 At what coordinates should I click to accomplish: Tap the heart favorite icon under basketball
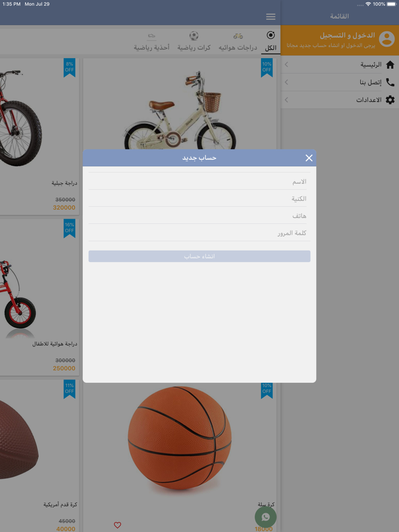click(117, 525)
